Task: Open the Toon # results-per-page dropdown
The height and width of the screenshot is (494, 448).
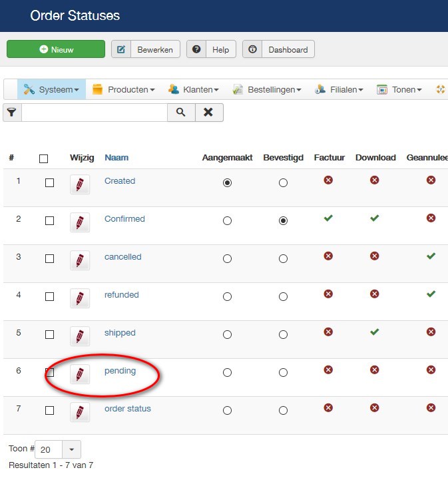Action: [x=58, y=449]
